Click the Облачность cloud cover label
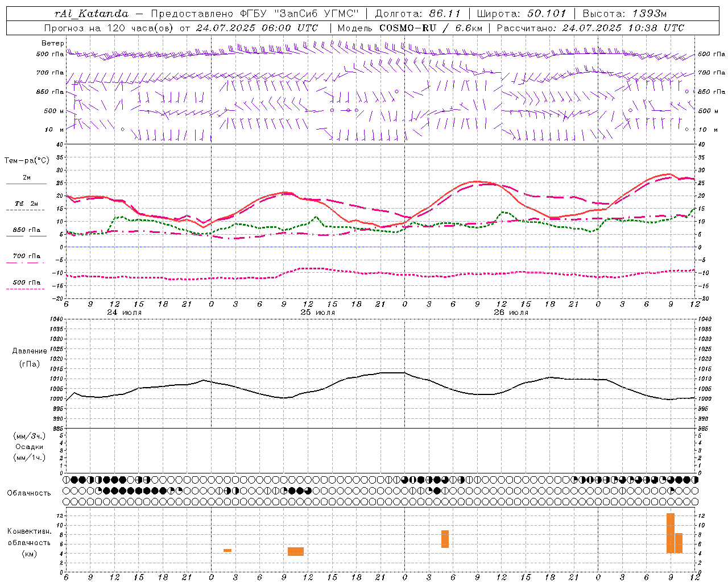The image size is (728, 582). coord(29,493)
